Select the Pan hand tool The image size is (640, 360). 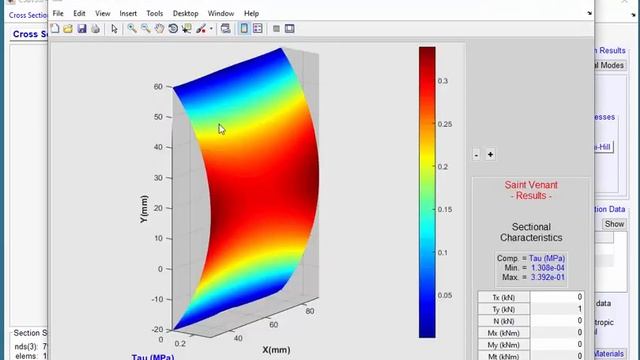(159, 29)
